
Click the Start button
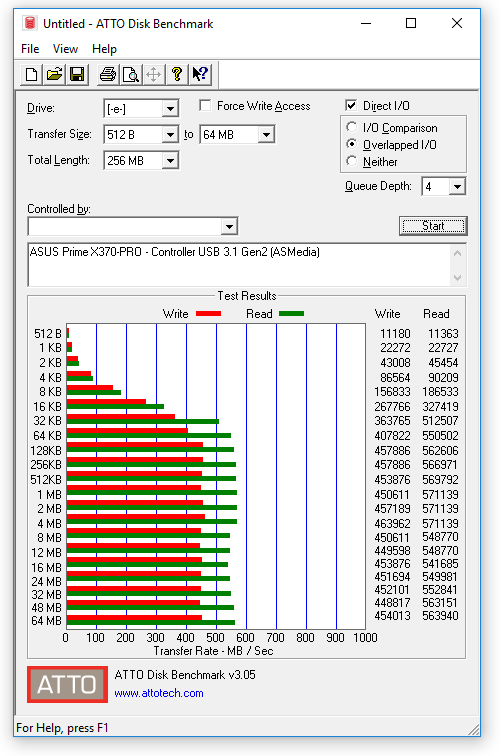point(433,226)
